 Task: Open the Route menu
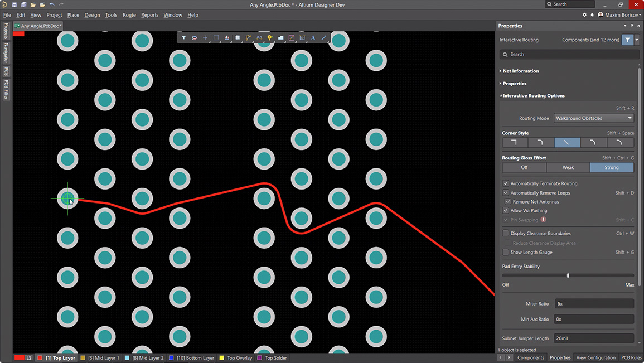coord(129,15)
